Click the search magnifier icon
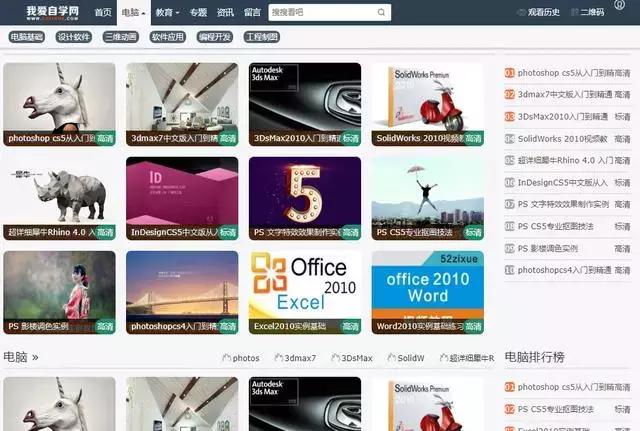The image size is (640, 431). 381,12
